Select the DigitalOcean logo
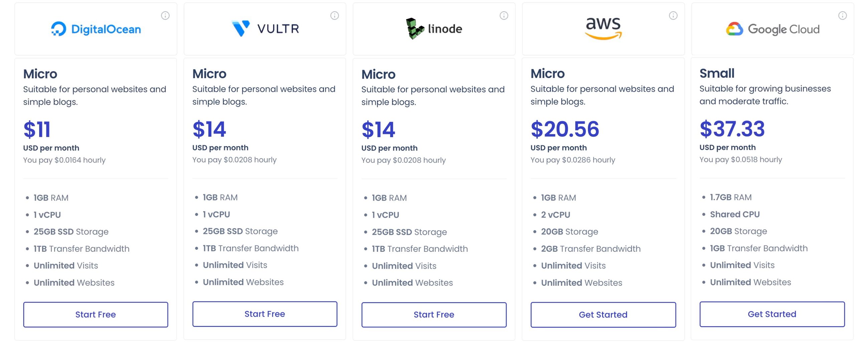868x343 pixels. click(96, 29)
